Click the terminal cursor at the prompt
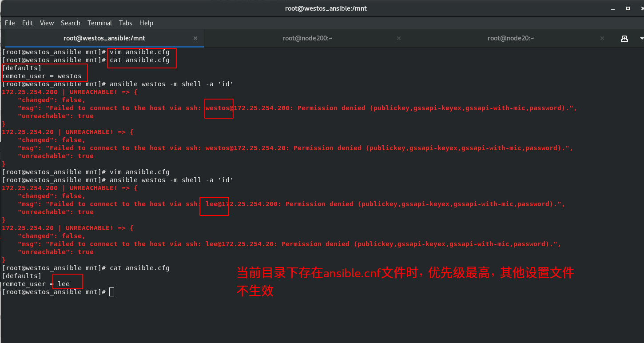Image resolution: width=644 pixels, height=343 pixels. (x=111, y=291)
